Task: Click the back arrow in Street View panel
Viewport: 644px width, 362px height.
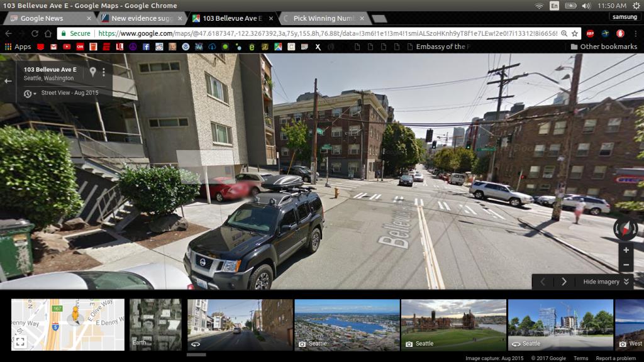Action: (8, 81)
